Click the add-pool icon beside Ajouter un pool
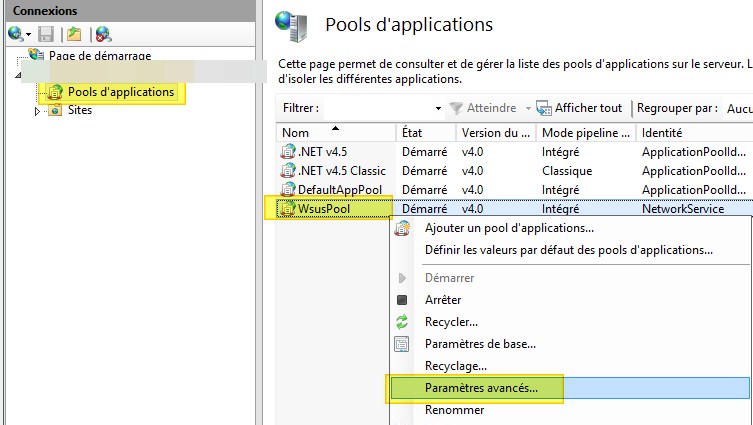Image resolution: width=753 pixels, height=425 pixels. [x=402, y=228]
